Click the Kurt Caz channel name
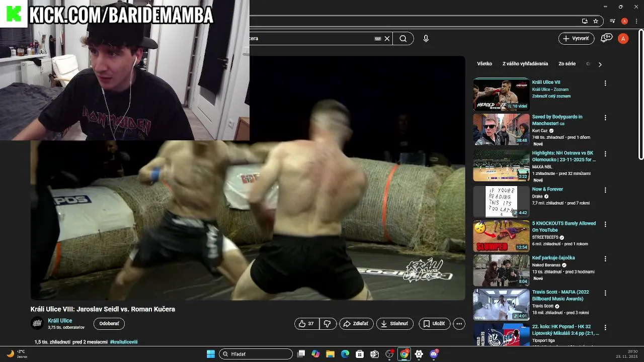 point(540,131)
